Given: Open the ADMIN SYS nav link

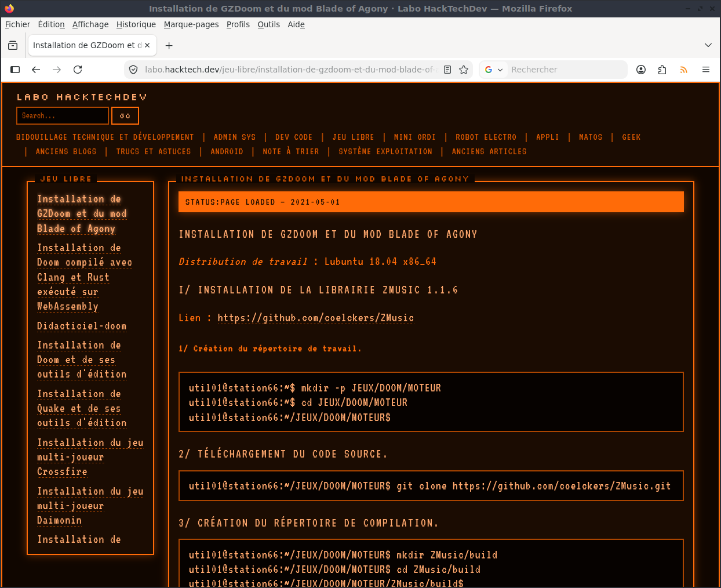Looking at the screenshot, I should tap(235, 137).
